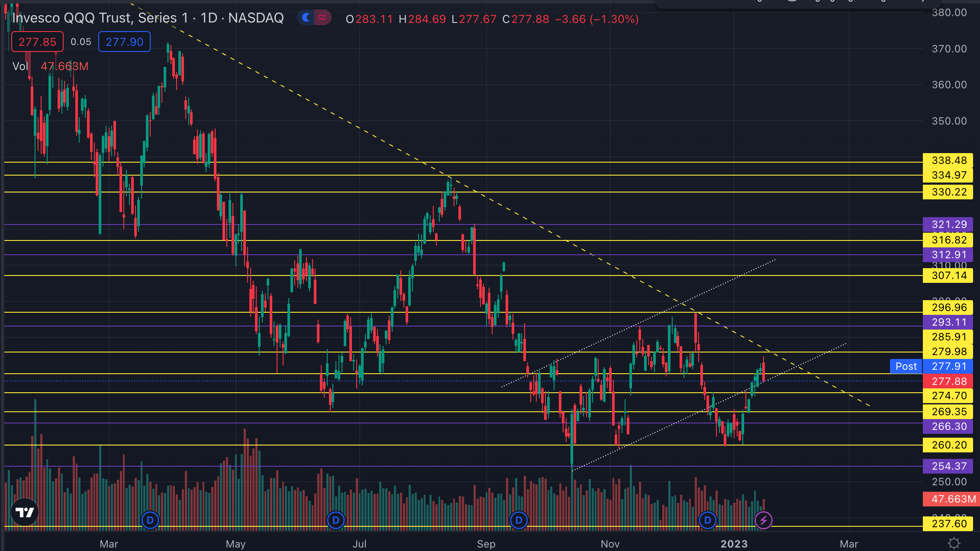Open the TradingView logo button
Viewport: 980px width, 551px height.
[x=25, y=513]
